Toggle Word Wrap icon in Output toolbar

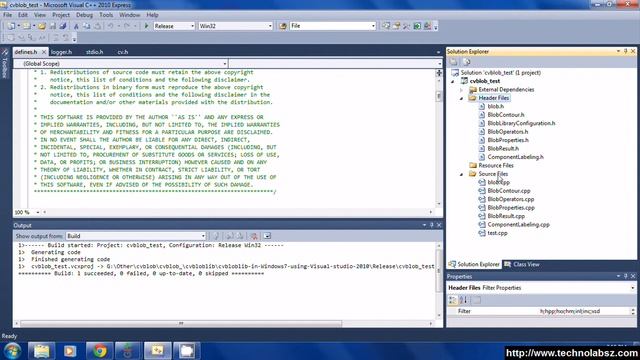coord(267,236)
